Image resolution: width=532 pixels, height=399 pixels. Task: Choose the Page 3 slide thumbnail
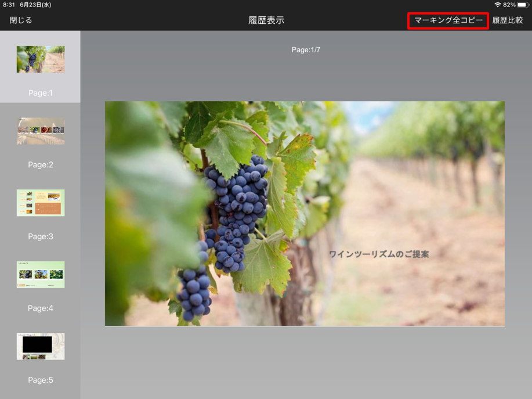(41, 203)
